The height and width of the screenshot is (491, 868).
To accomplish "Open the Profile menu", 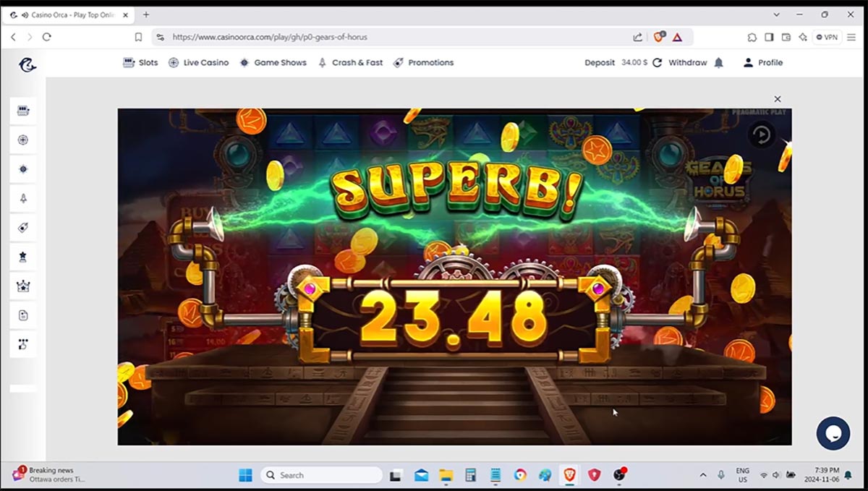I will (x=763, y=63).
